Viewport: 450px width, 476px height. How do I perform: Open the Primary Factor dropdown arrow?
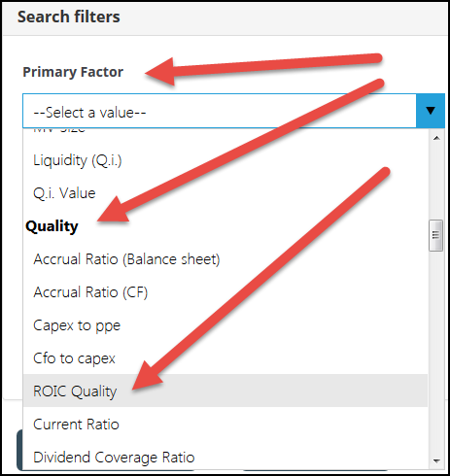[x=431, y=111]
